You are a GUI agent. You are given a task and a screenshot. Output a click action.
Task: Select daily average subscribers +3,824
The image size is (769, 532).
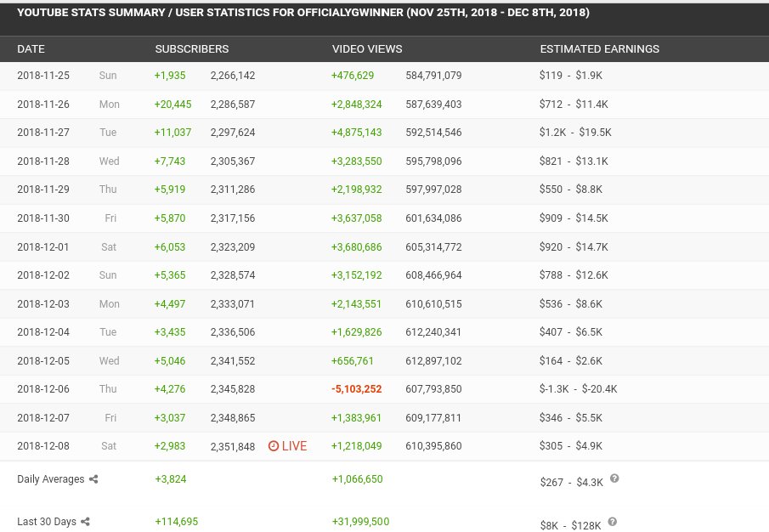171,479
